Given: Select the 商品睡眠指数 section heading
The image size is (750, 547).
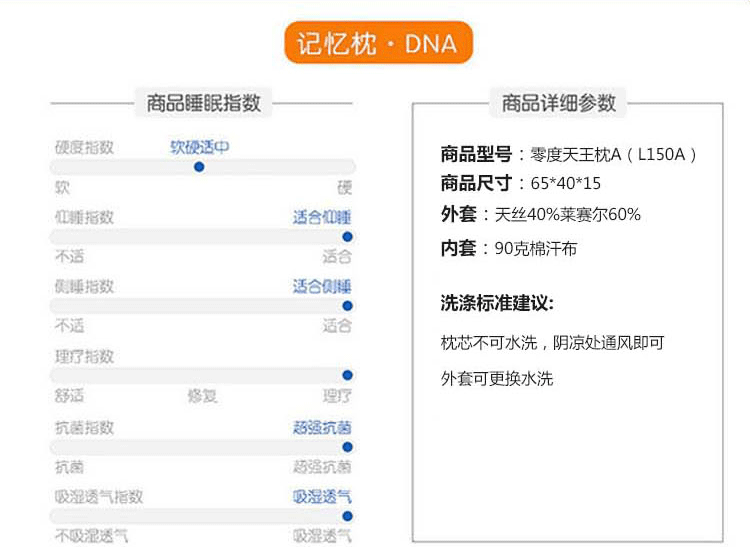Looking at the screenshot, I should (203, 102).
